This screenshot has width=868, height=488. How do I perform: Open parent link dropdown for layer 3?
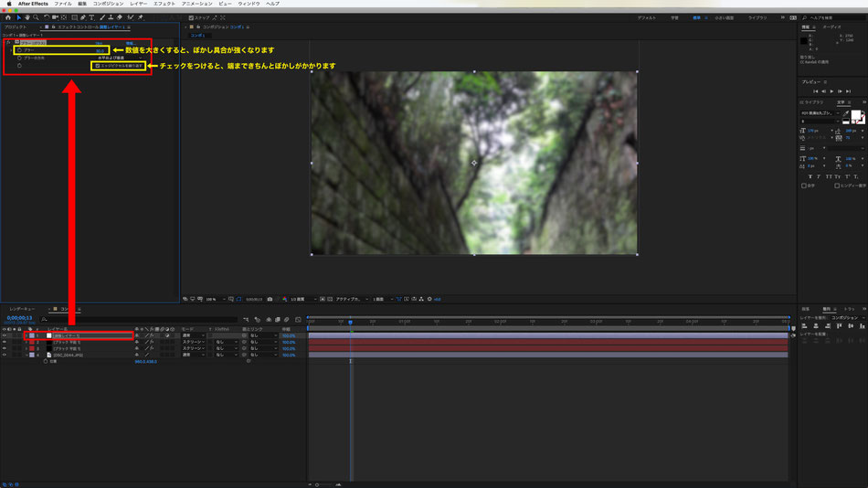pos(263,348)
